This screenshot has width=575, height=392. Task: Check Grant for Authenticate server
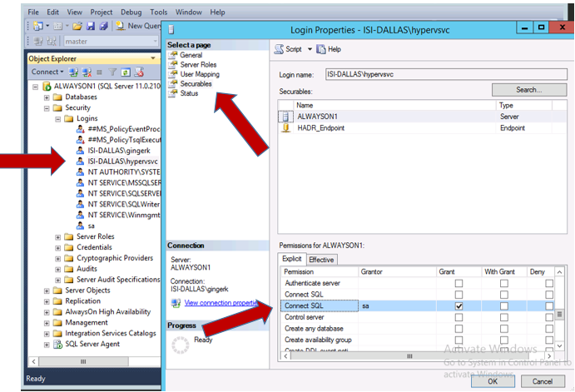click(459, 283)
